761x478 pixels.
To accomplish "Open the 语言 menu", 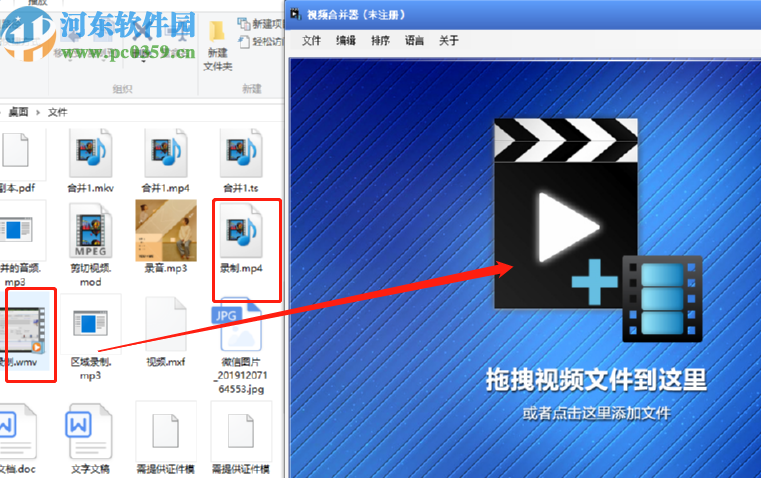I will (x=414, y=40).
